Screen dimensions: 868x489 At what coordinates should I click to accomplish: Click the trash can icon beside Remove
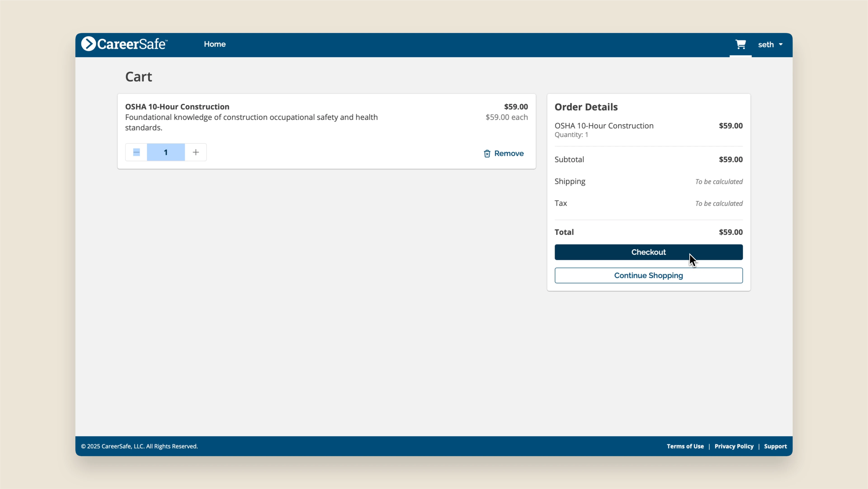coord(487,154)
